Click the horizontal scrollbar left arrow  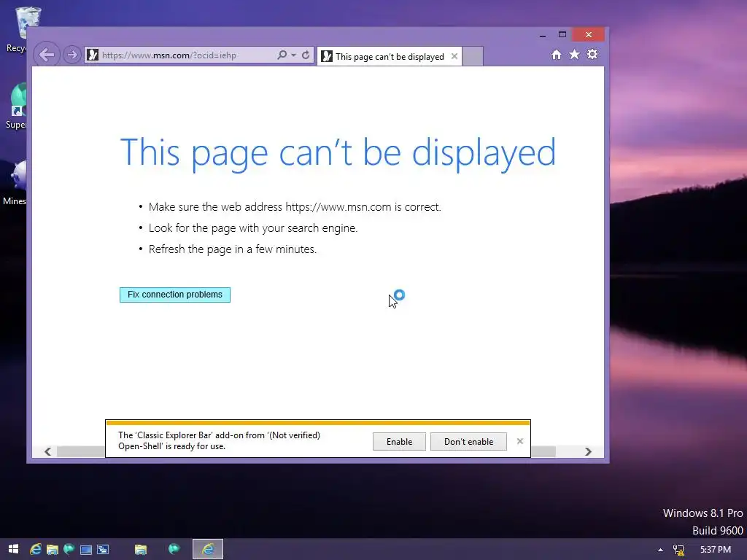pos(47,451)
